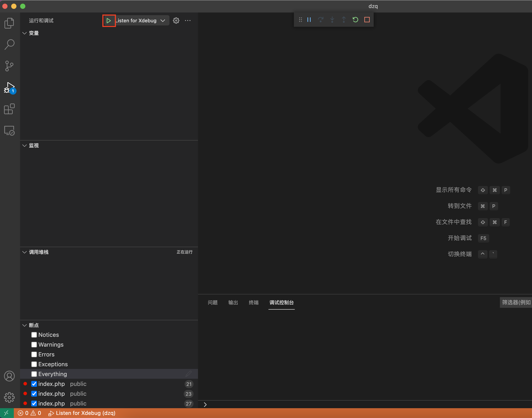This screenshot has height=418, width=532.
Task: Switch to the 终端 tab
Action: pos(254,302)
